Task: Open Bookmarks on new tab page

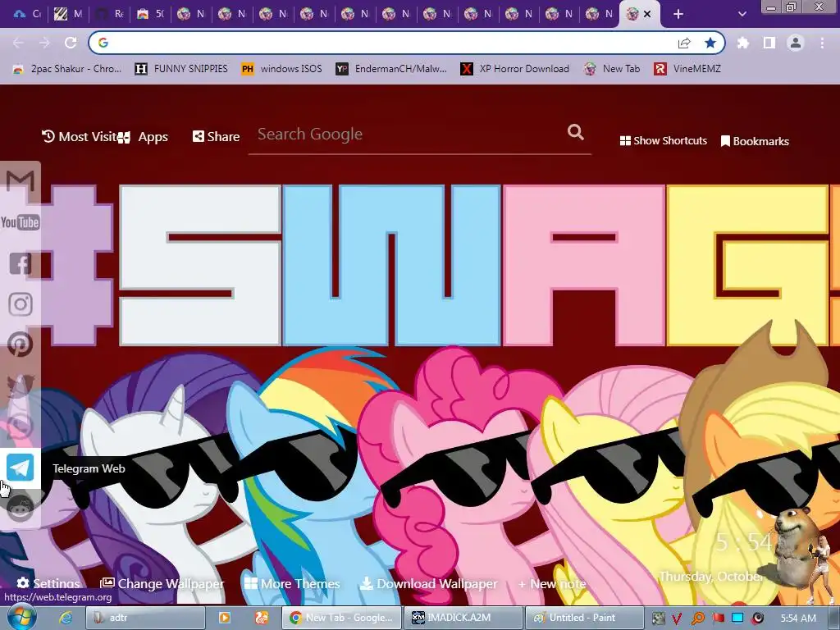Action: pos(755,141)
